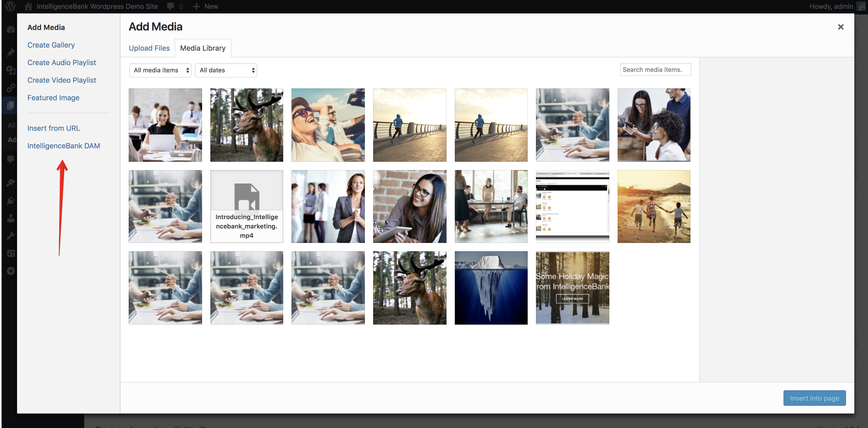Screen dimensions: 868x428
Task: Open the All media items dropdown
Action: click(x=160, y=70)
